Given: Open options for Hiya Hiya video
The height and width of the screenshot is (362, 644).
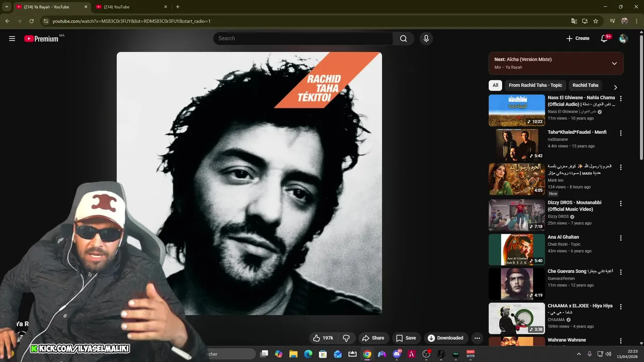Looking at the screenshot, I should pos(620,306).
